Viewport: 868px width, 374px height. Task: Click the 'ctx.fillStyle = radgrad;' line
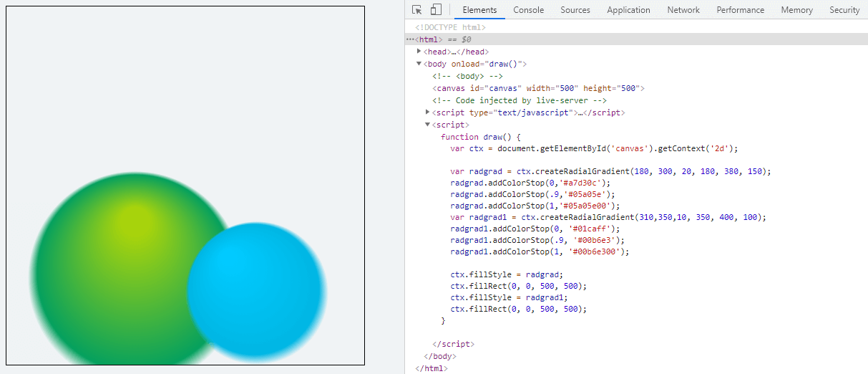(507, 274)
